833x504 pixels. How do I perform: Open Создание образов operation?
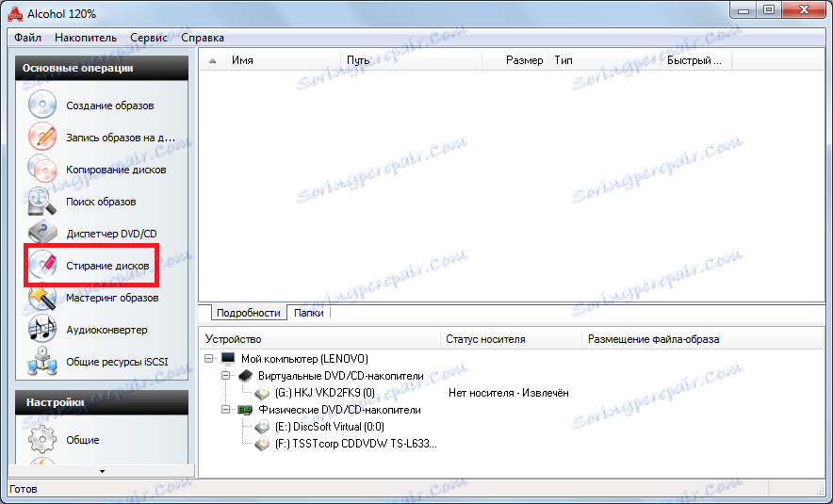coord(110,106)
